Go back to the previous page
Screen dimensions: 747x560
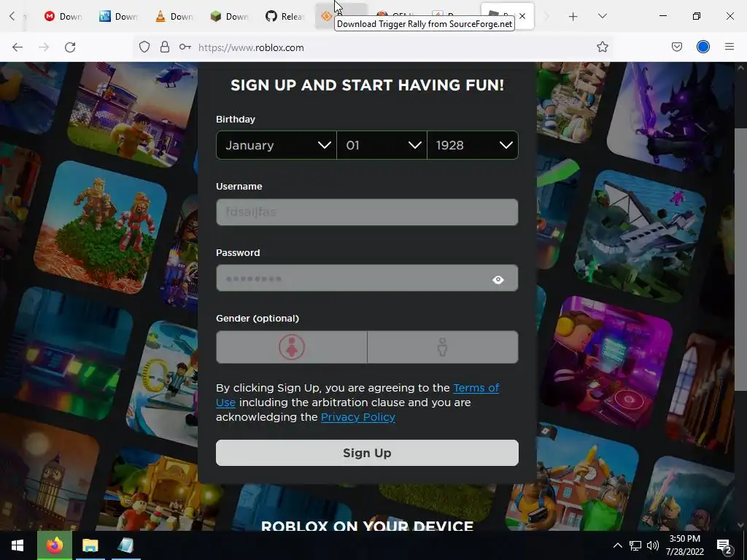point(18,47)
